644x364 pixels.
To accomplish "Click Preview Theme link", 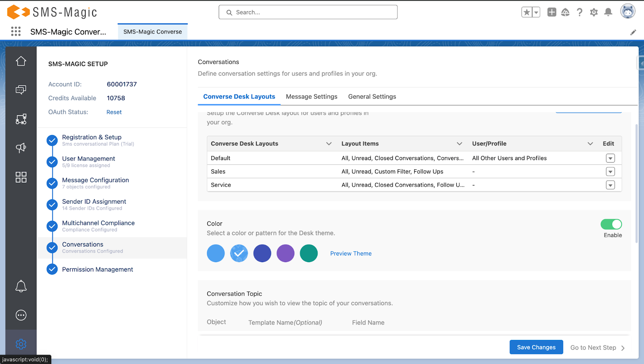I will [x=351, y=253].
